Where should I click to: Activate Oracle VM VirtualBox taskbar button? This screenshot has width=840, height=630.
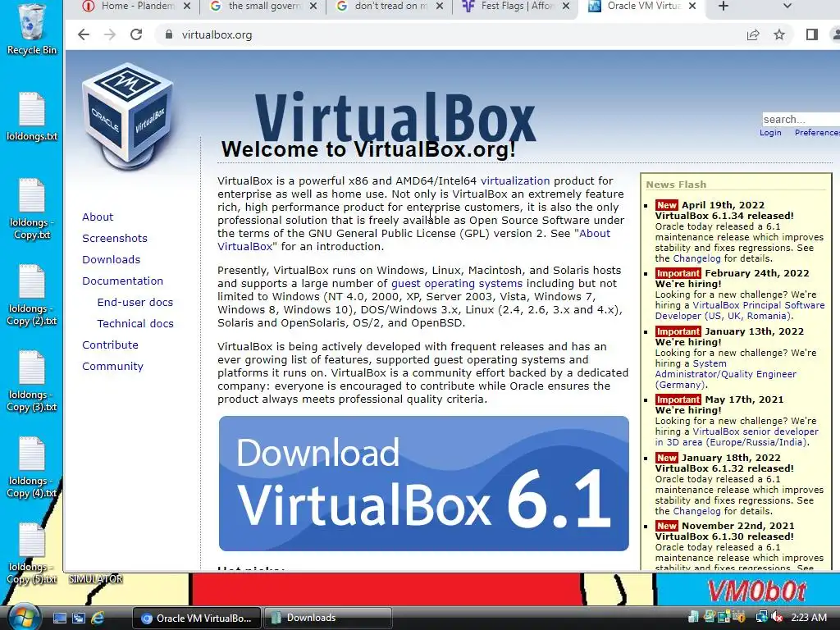[196, 619]
